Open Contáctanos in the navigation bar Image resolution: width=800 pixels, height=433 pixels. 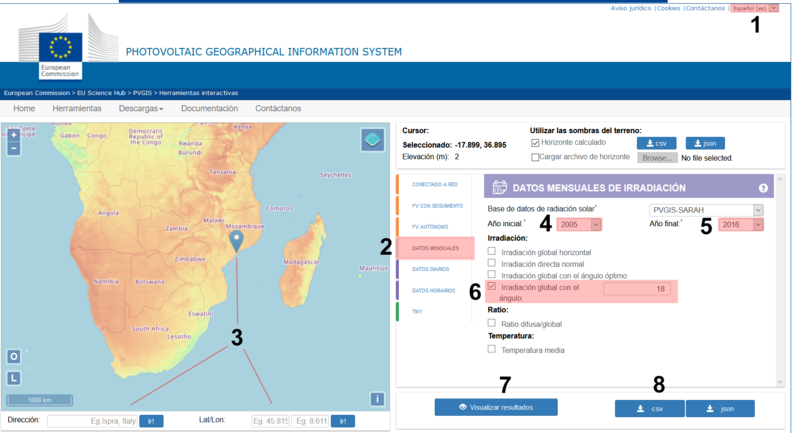(x=278, y=108)
